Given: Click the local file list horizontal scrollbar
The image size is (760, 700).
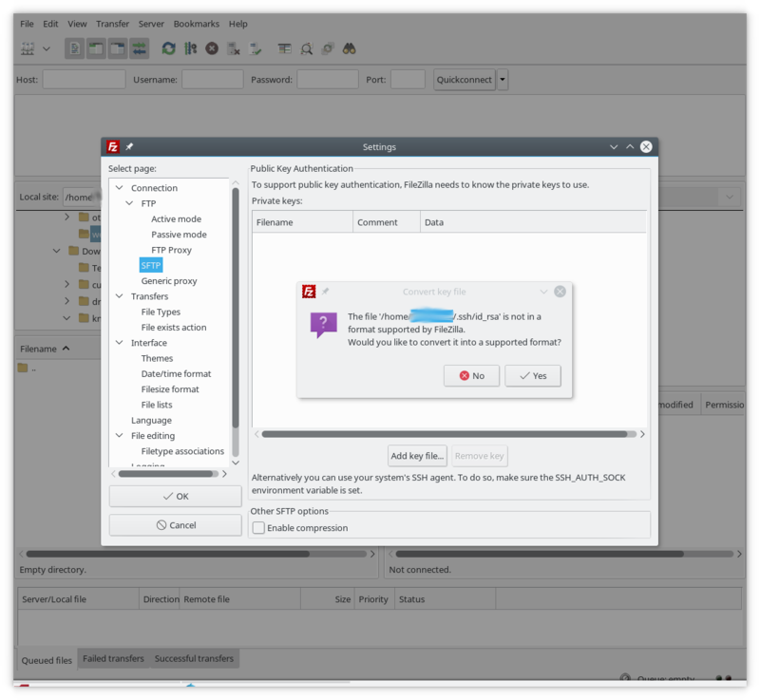Looking at the screenshot, I should (197, 554).
